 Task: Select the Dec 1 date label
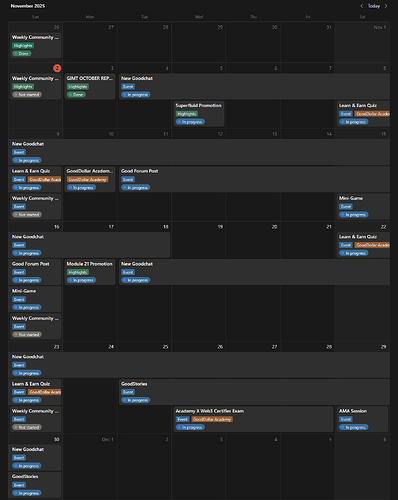[107, 439]
